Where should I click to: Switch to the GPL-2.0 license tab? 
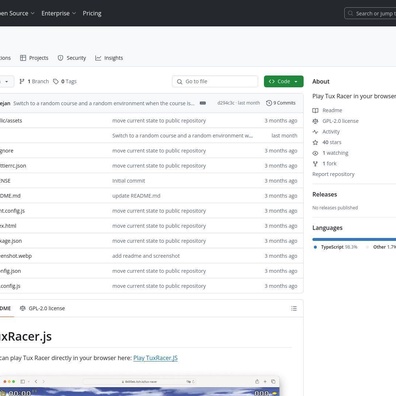pos(42,308)
